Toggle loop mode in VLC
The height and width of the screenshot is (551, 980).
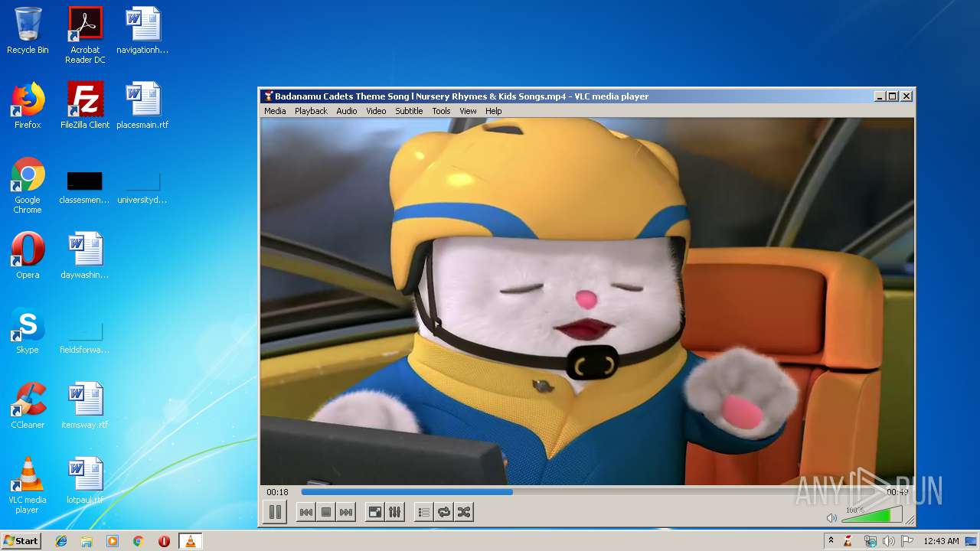coord(443,512)
